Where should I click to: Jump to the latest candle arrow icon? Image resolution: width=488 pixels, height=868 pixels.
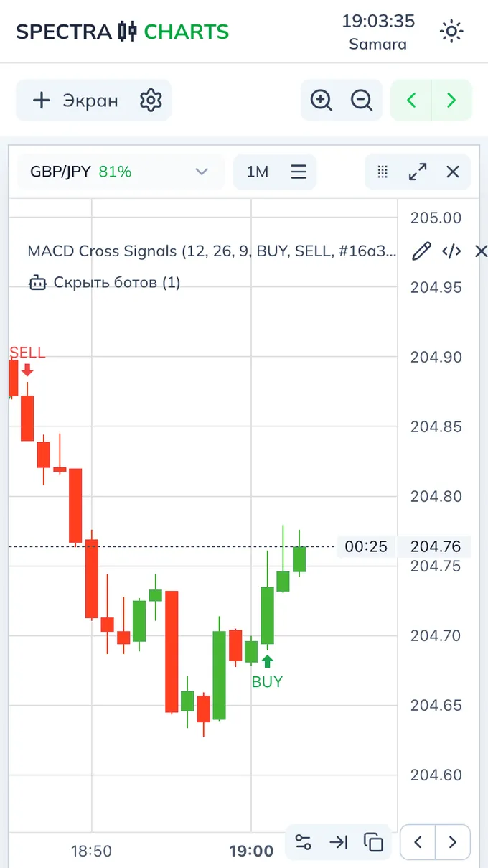[338, 842]
